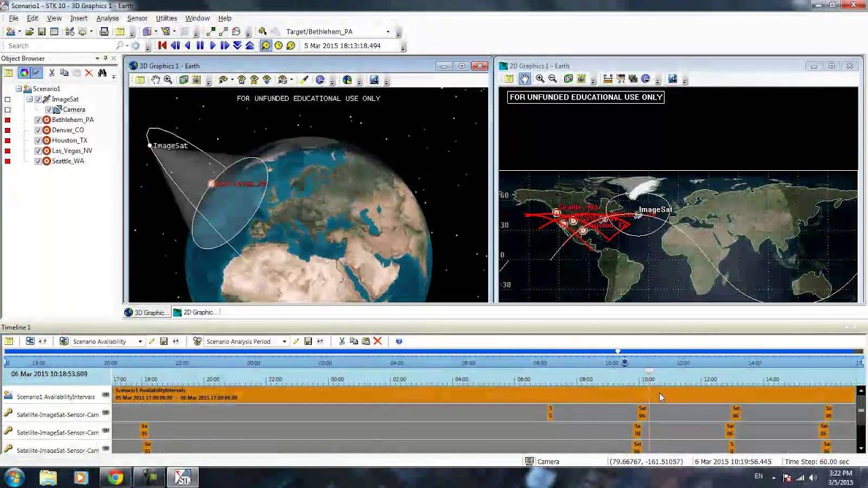Click the red X delete icon in Object Browser

point(88,73)
